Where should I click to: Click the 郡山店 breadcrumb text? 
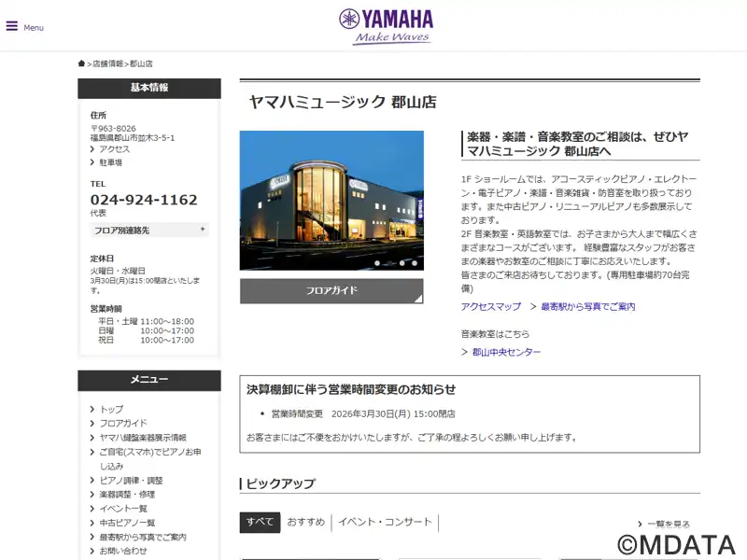(141, 63)
